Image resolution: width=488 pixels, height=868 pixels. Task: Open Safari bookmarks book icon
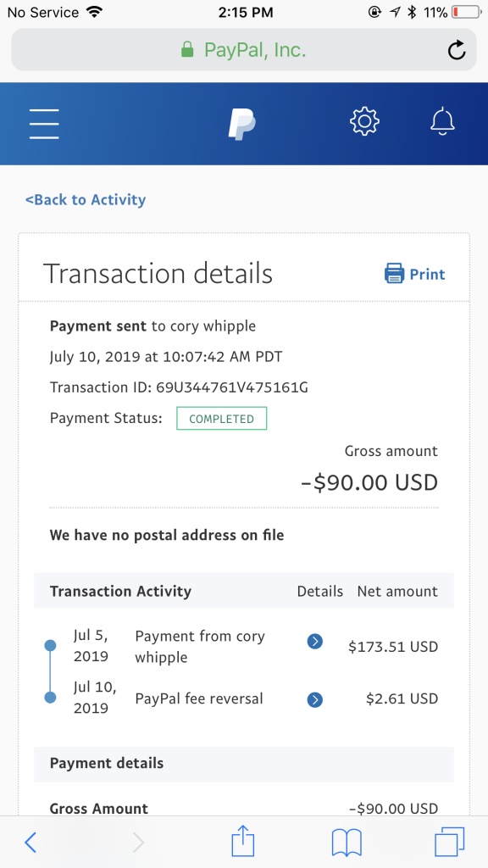(347, 843)
